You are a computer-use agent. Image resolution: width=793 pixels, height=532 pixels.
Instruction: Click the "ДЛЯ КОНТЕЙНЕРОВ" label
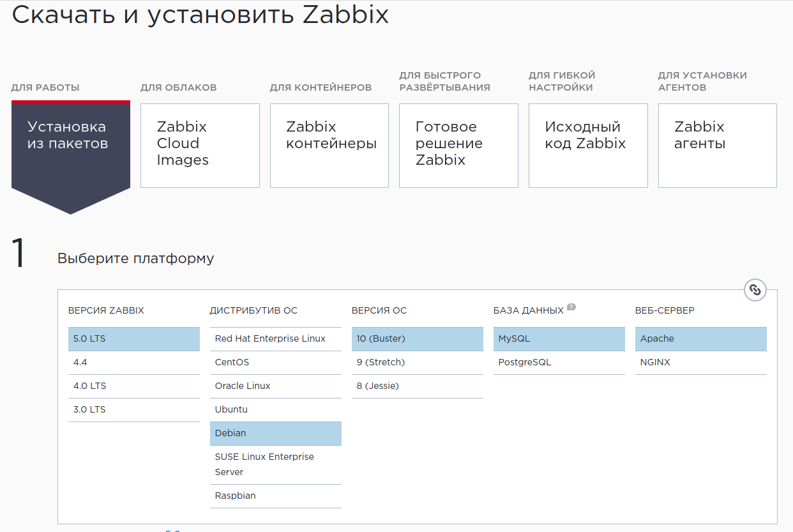(321, 87)
